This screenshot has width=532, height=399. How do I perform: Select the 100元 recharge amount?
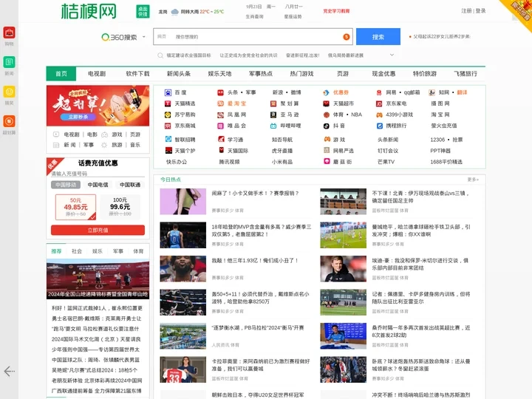click(x=120, y=207)
